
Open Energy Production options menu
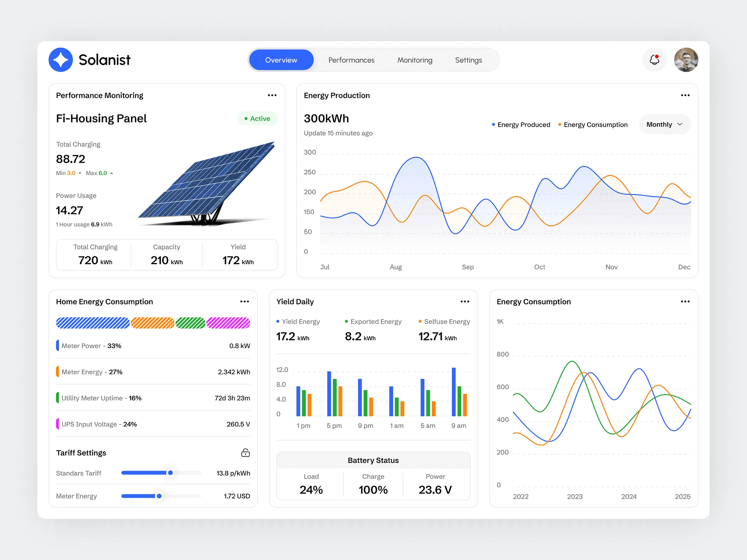(x=685, y=95)
